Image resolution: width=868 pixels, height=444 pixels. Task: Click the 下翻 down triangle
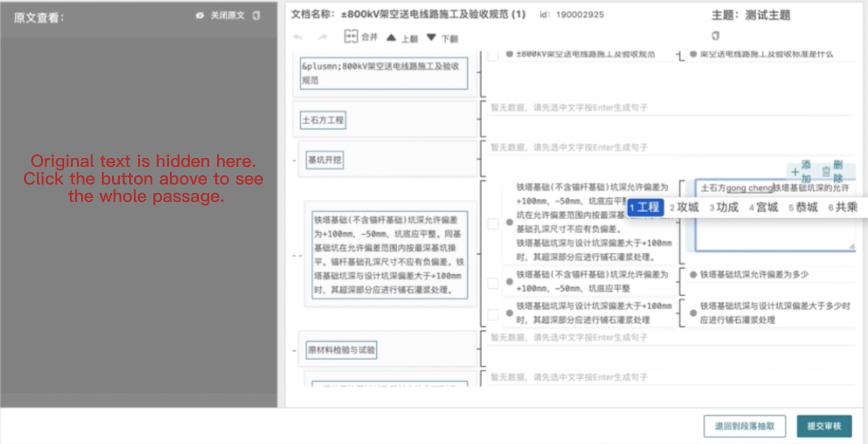431,38
